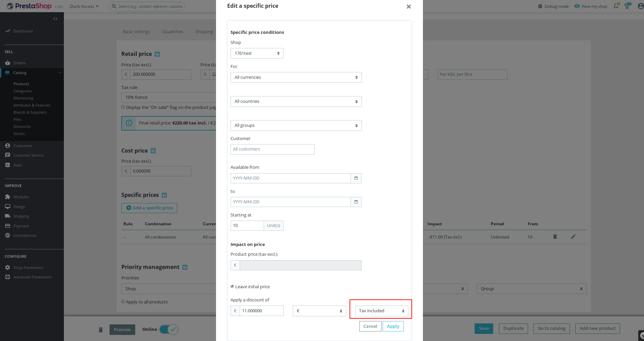Viewport: 644px width, 341px height.
Task: Open the discount currency € dropdown
Action: pyautogui.click(x=319, y=311)
